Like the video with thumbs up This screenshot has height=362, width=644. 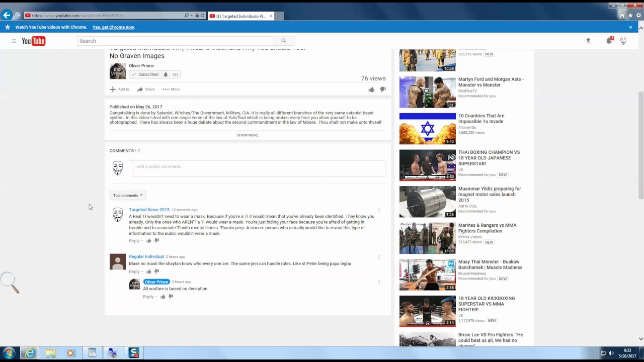click(371, 89)
